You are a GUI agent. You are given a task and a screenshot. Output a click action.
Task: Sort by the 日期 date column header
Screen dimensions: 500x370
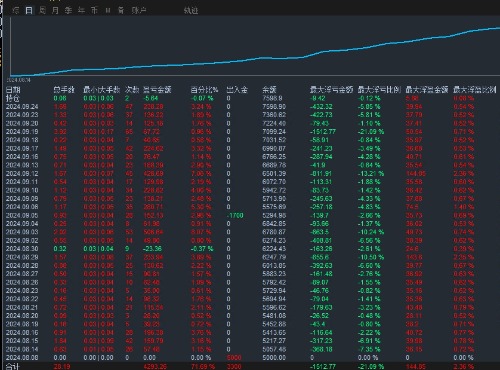pyautogui.click(x=13, y=90)
